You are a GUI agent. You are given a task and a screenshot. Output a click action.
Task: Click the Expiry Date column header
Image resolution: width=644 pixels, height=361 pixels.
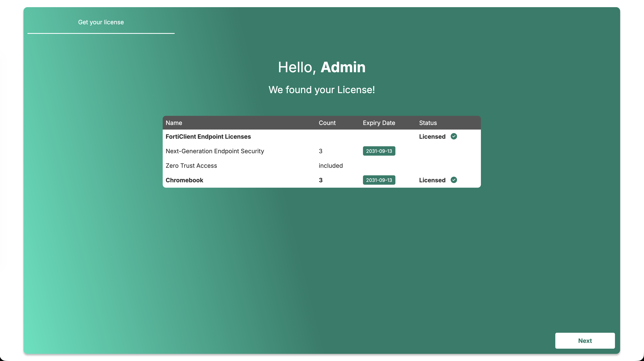click(379, 123)
